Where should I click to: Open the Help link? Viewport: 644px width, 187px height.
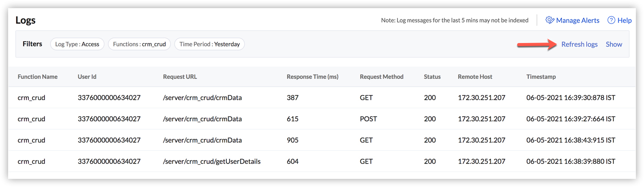coord(625,20)
